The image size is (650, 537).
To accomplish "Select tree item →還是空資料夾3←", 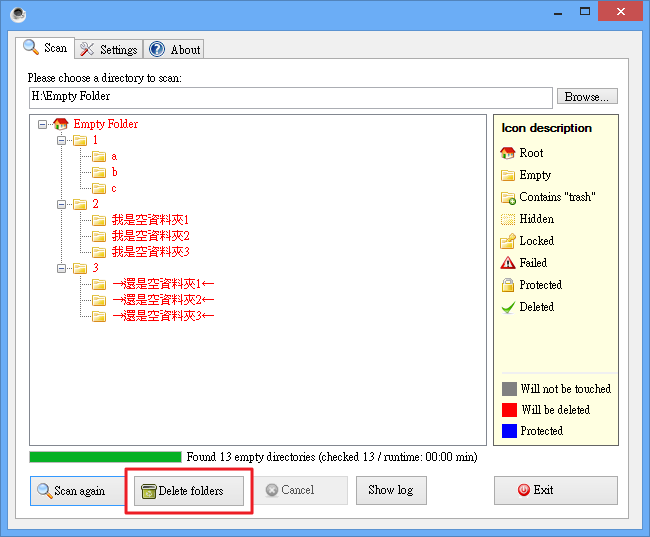I will [x=163, y=316].
